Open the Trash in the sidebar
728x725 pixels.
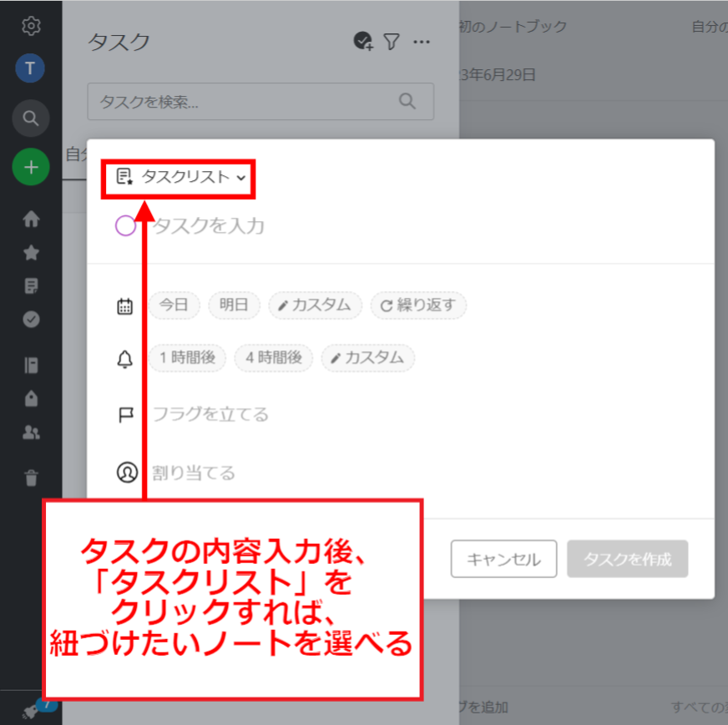point(31,478)
